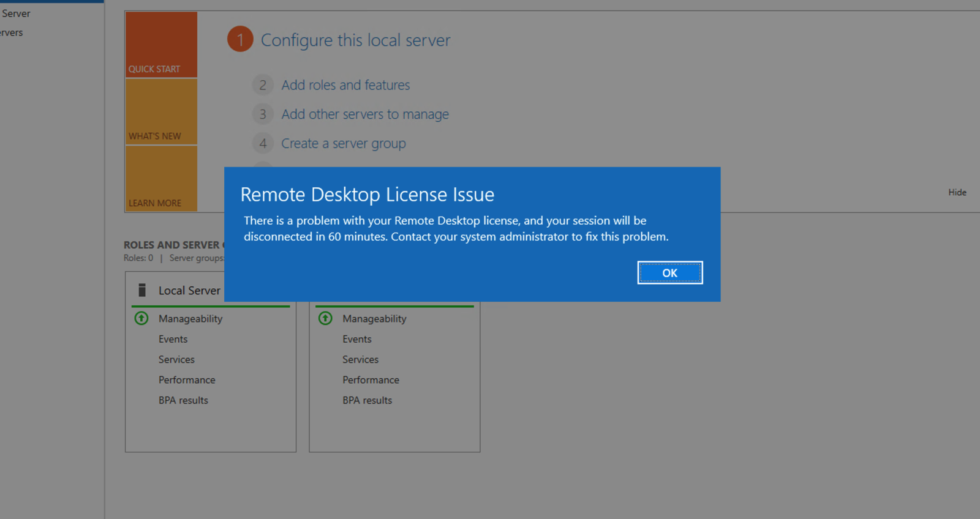
Task: Open Events in Local Server tile
Action: 173,339
